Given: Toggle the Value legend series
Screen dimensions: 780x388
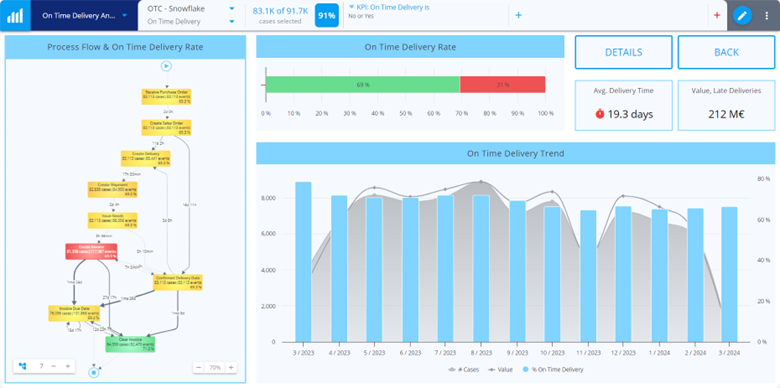Looking at the screenshot, I should tap(500, 370).
